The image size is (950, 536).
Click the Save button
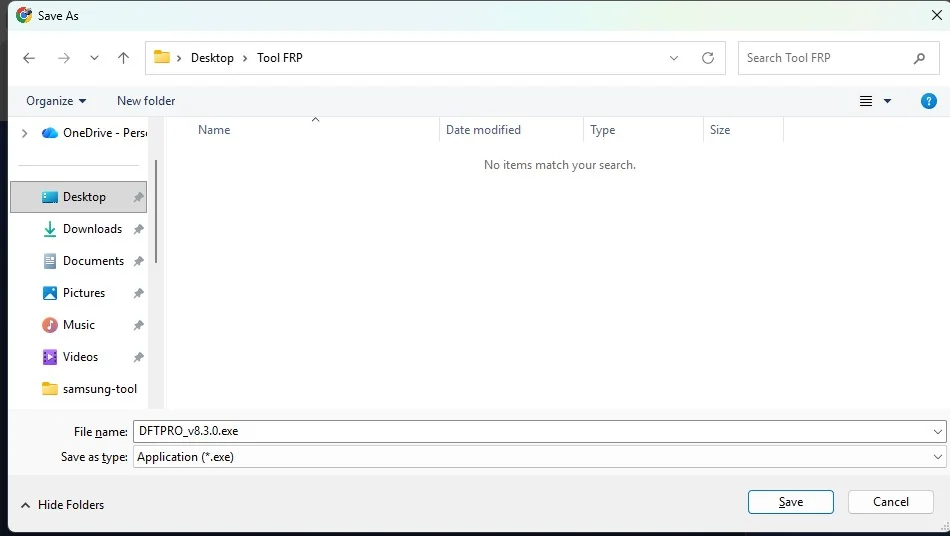791,502
